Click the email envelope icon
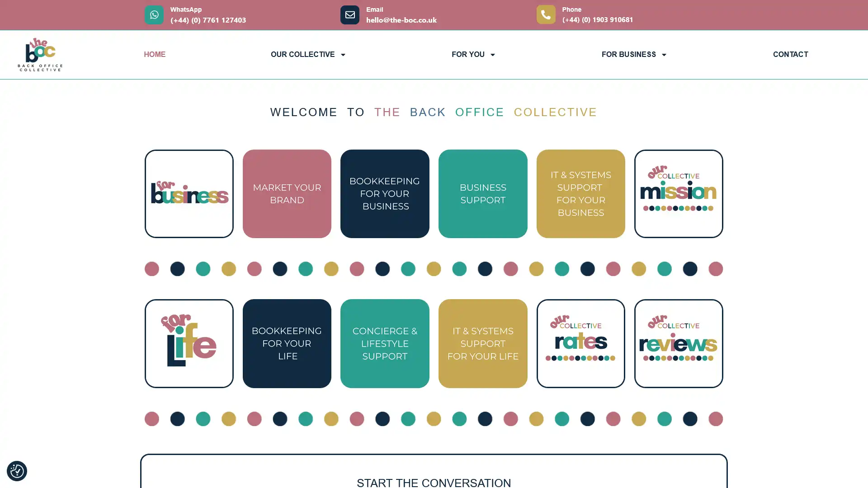 coord(349,15)
